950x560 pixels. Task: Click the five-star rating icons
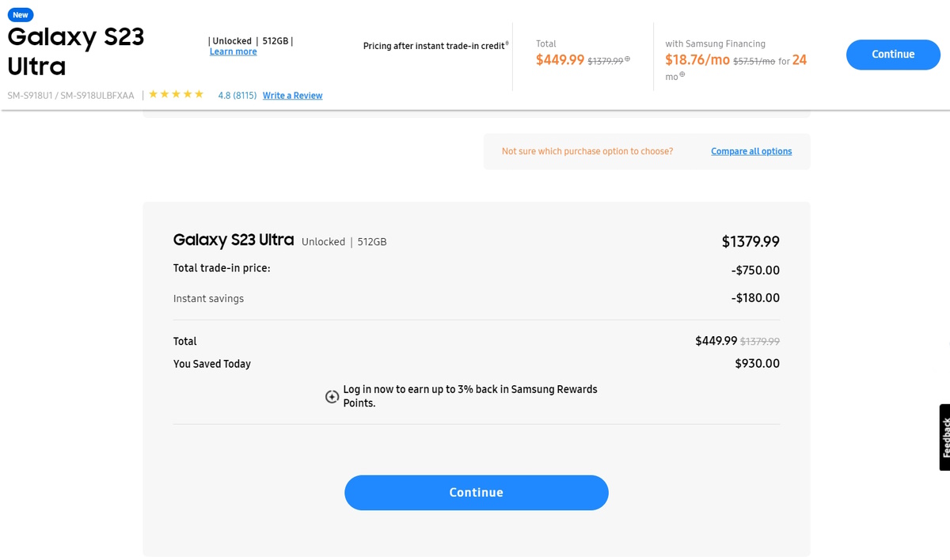(x=177, y=95)
